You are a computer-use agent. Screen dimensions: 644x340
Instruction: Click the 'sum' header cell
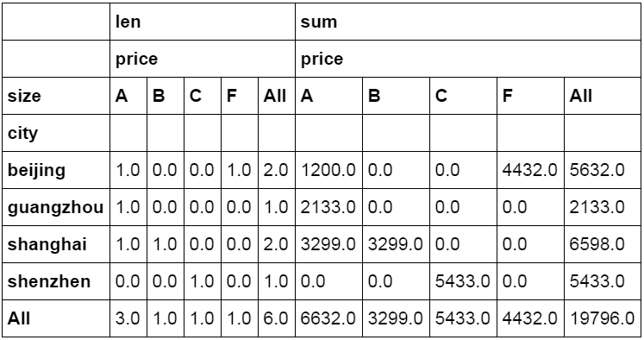pyautogui.click(x=468, y=22)
